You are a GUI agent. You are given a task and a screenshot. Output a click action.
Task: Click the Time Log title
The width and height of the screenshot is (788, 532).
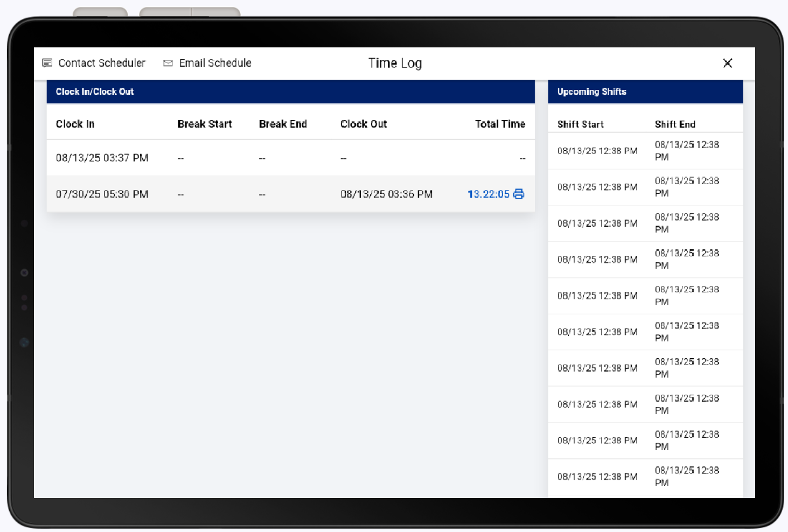[x=395, y=63]
